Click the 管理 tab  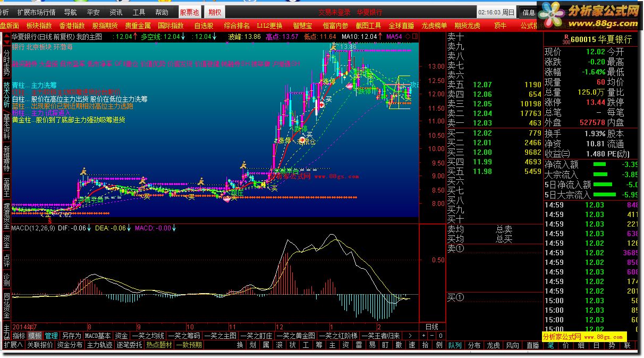point(51,336)
